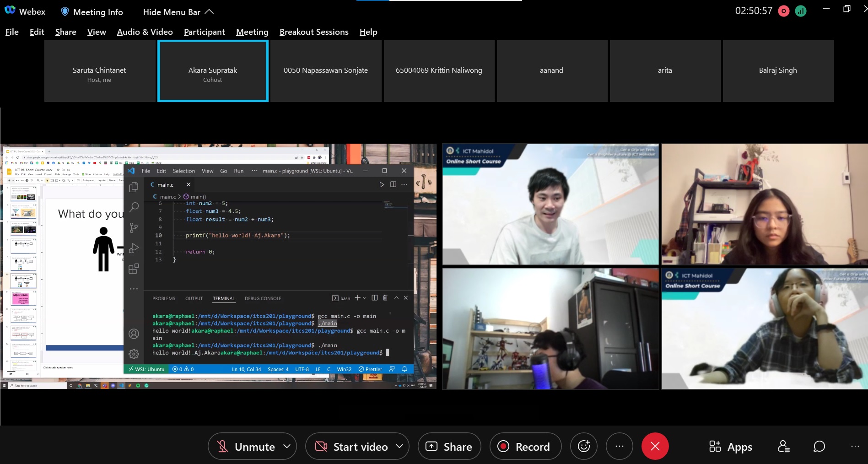
Task: Collapse menu with Hide Menu Bar
Action: (x=178, y=12)
